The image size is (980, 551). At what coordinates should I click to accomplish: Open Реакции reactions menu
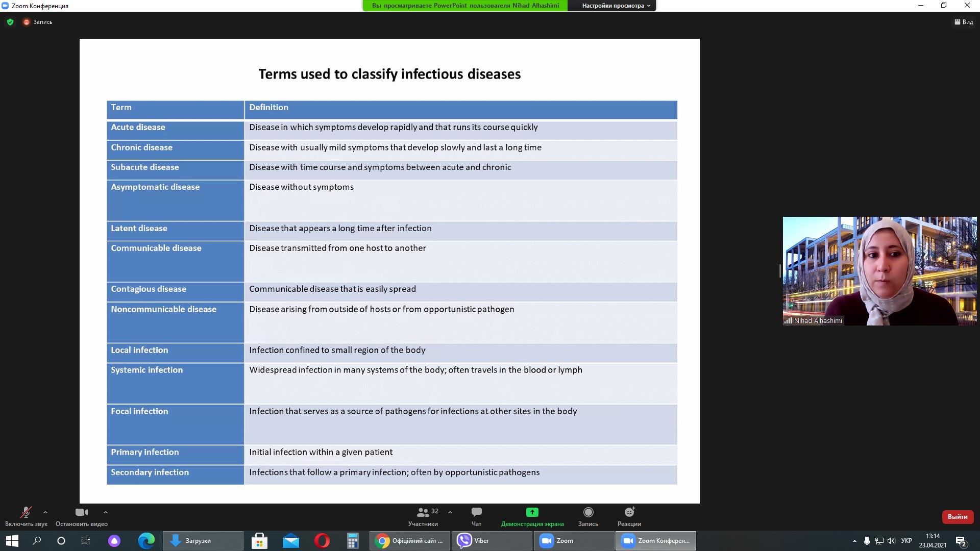coord(629,516)
